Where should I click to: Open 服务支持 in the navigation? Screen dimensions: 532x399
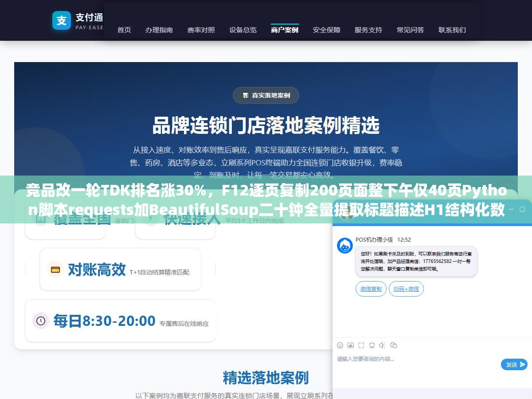pyautogui.click(x=368, y=30)
